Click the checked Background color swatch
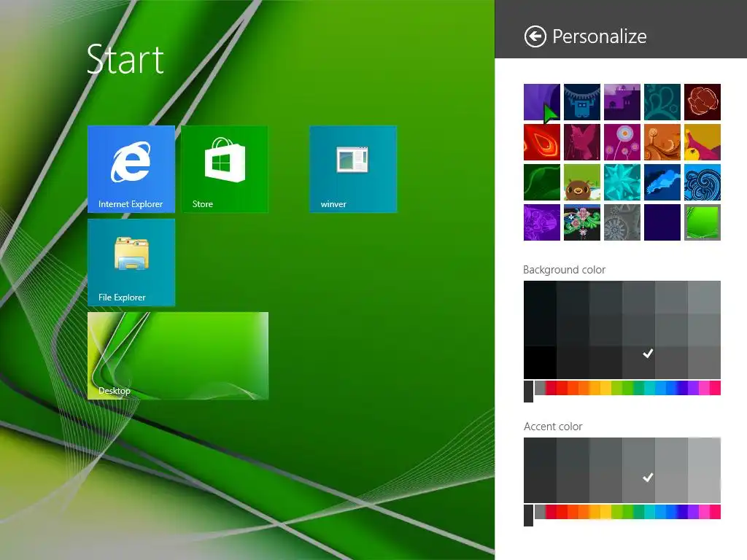Viewport: 747px width, 560px height. 638,362
